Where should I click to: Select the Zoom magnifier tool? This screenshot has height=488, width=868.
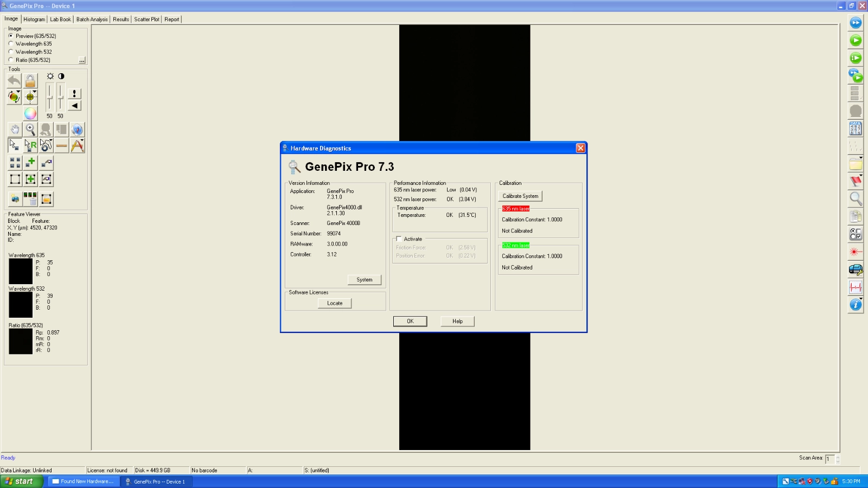[x=30, y=130]
